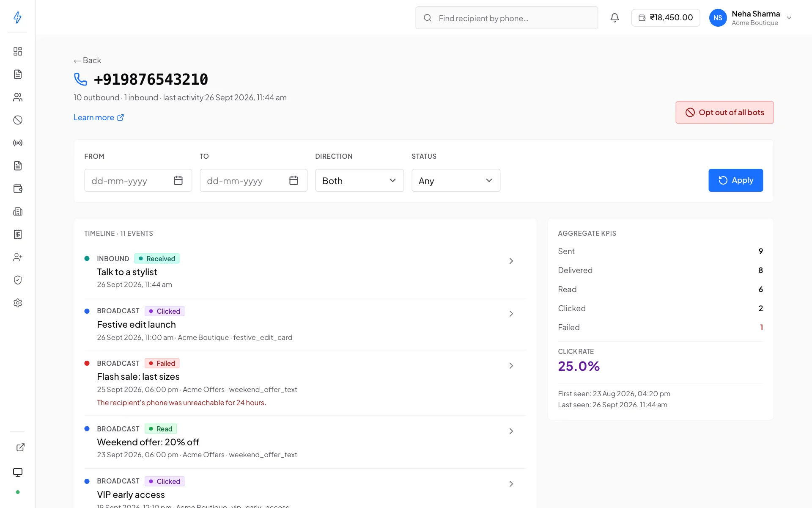Open the Learn more link
The width and height of the screenshot is (812, 508).
[99, 118]
